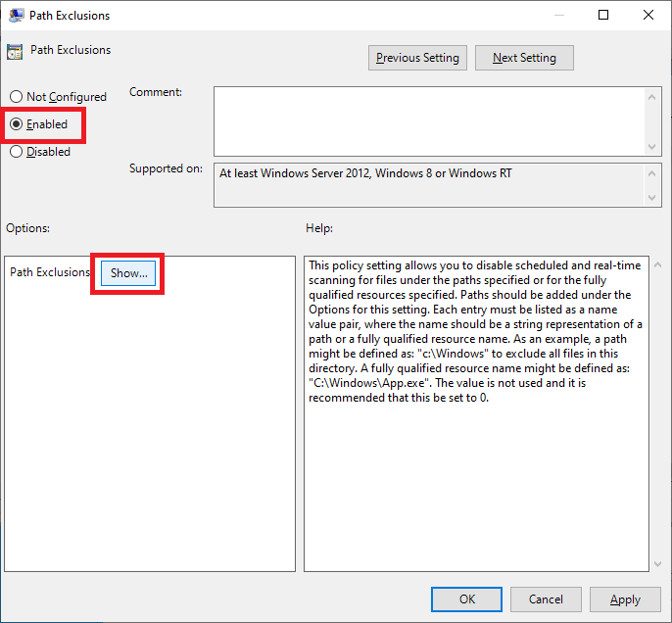Close the Path Exclusions window
This screenshot has height=623, width=672.
[x=648, y=16]
